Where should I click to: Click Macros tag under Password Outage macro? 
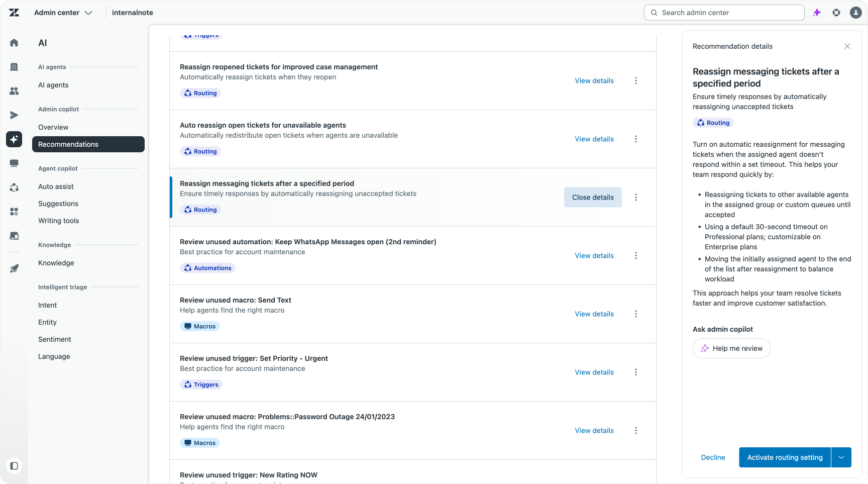[x=199, y=443]
